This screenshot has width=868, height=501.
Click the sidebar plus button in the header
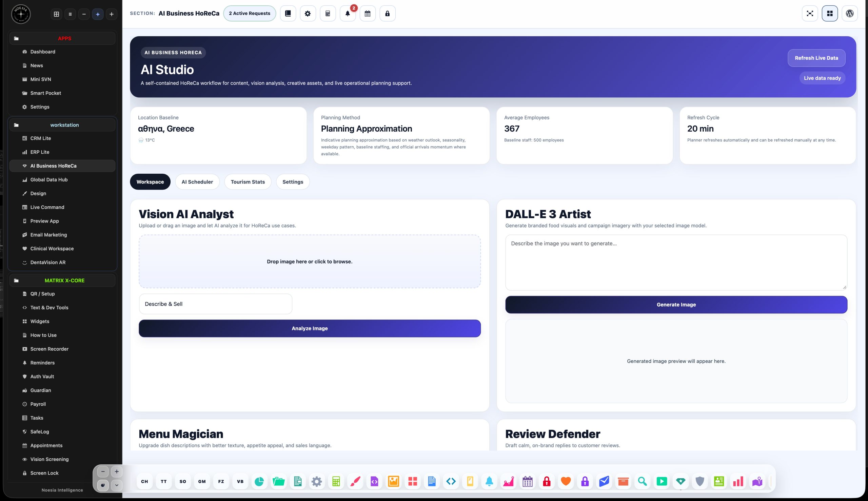pos(112,14)
